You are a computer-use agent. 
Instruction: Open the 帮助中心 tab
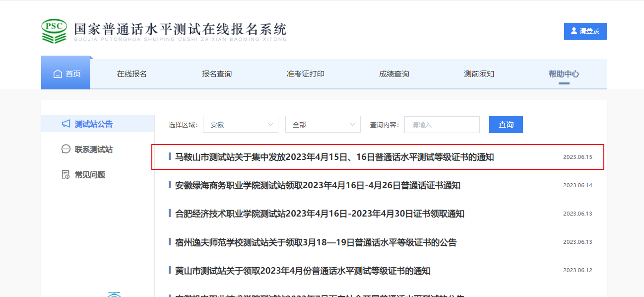pyautogui.click(x=564, y=74)
